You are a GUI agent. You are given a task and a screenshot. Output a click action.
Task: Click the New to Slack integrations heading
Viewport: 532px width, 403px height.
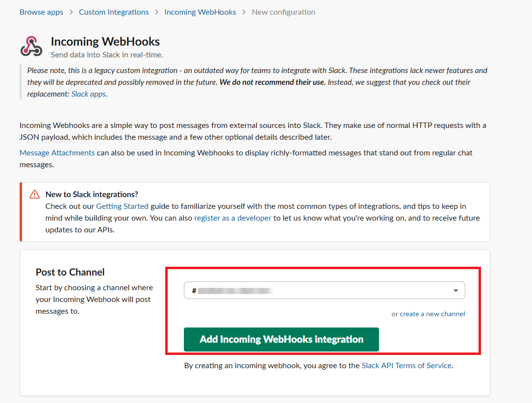pos(92,194)
